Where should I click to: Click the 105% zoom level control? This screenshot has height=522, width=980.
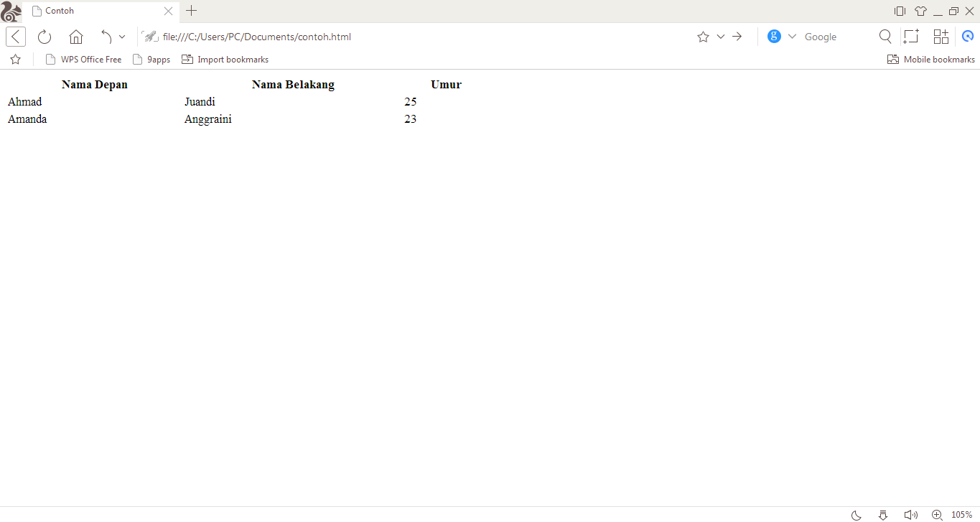[962, 514]
